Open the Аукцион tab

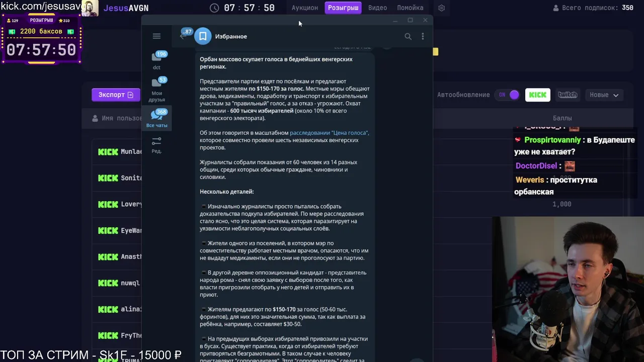[305, 8]
